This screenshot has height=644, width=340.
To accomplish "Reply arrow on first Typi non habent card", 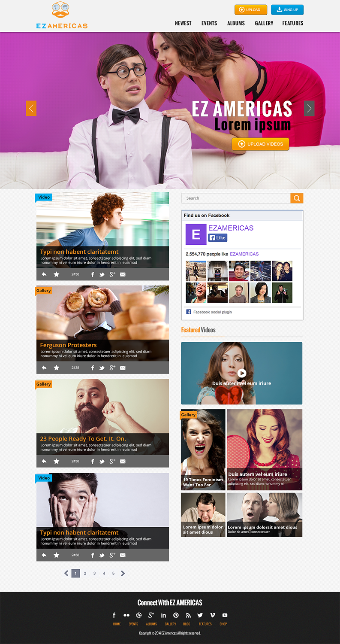I will click(x=44, y=274).
